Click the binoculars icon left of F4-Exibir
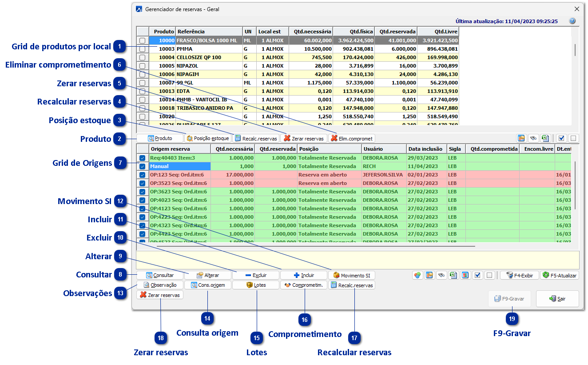The height and width of the screenshot is (365, 588). click(441, 275)
